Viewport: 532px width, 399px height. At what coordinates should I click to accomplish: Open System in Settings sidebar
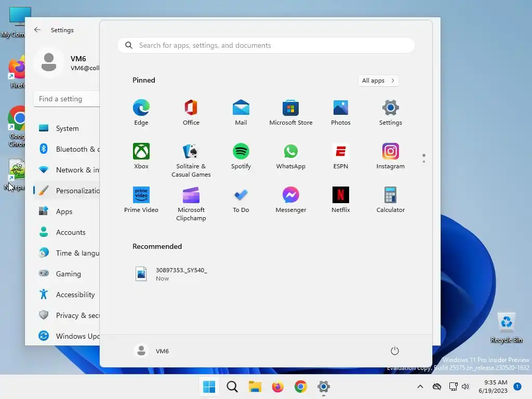pos(67,128)
